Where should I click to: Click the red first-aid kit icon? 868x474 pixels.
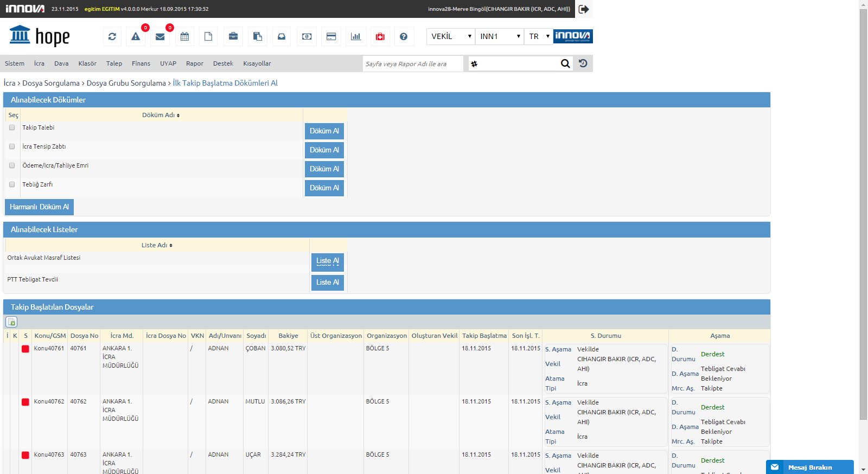tap(380, 36)
